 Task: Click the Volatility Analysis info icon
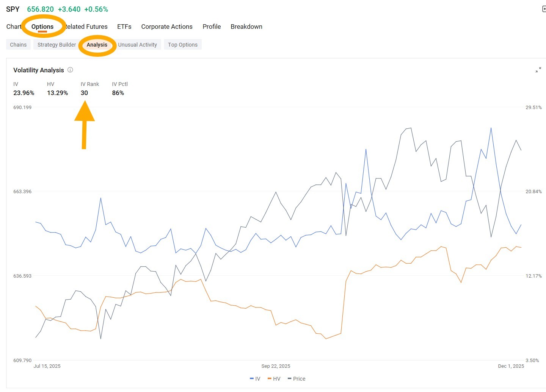70,70
